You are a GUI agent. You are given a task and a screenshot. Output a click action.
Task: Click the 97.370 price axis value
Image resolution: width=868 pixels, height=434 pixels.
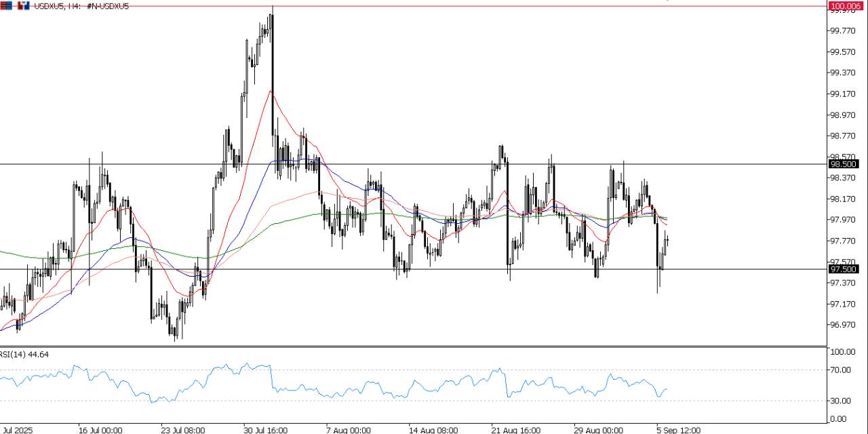(843, 283)
